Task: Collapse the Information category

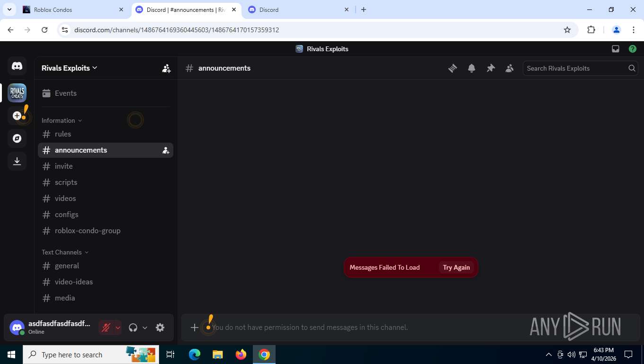Action: tap(62, 120)
